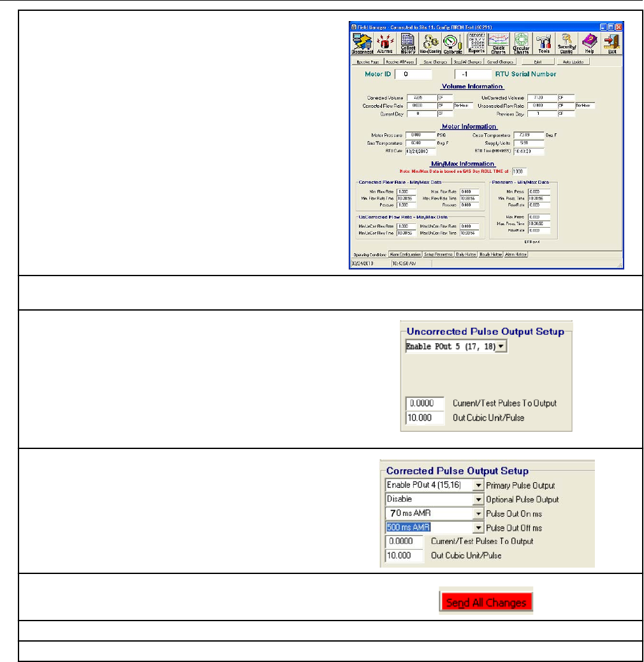Image resolution: width=644 pixels, height=662 pixels.
Task: Minimize the Field Manager window
Action: pyautogui.click(x=603, y=27)
